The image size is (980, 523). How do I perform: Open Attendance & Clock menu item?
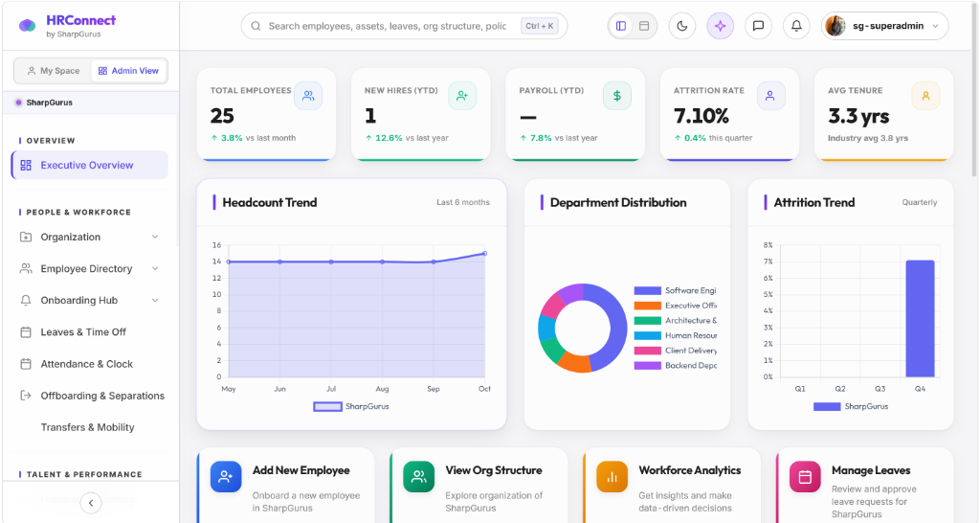(x=90, y=364)
